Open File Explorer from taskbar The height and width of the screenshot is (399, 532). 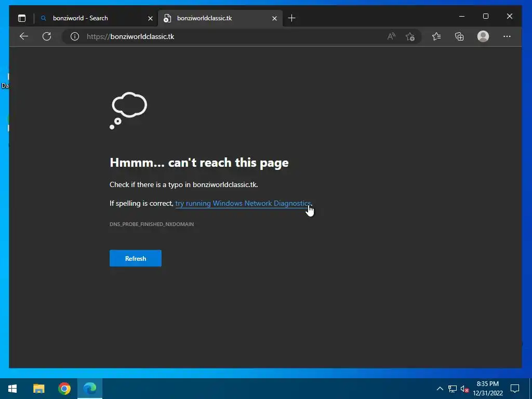[x=38, y=389]
